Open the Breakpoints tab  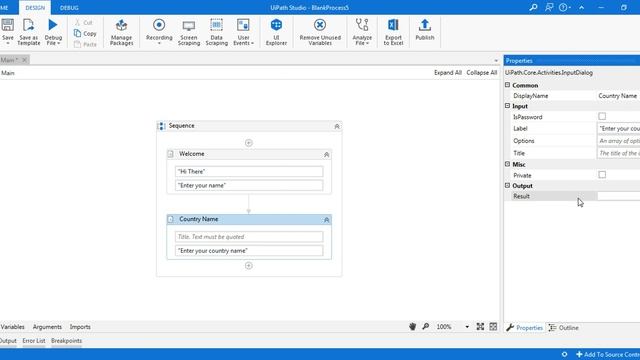pos(67,340)
